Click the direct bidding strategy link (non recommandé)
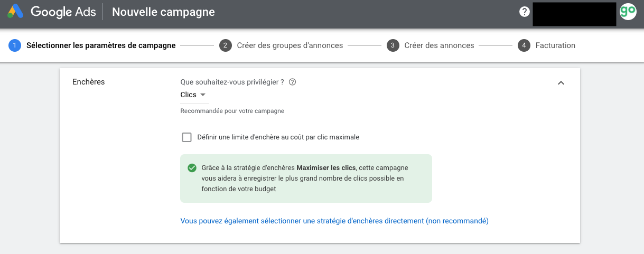 pos(334,221)
